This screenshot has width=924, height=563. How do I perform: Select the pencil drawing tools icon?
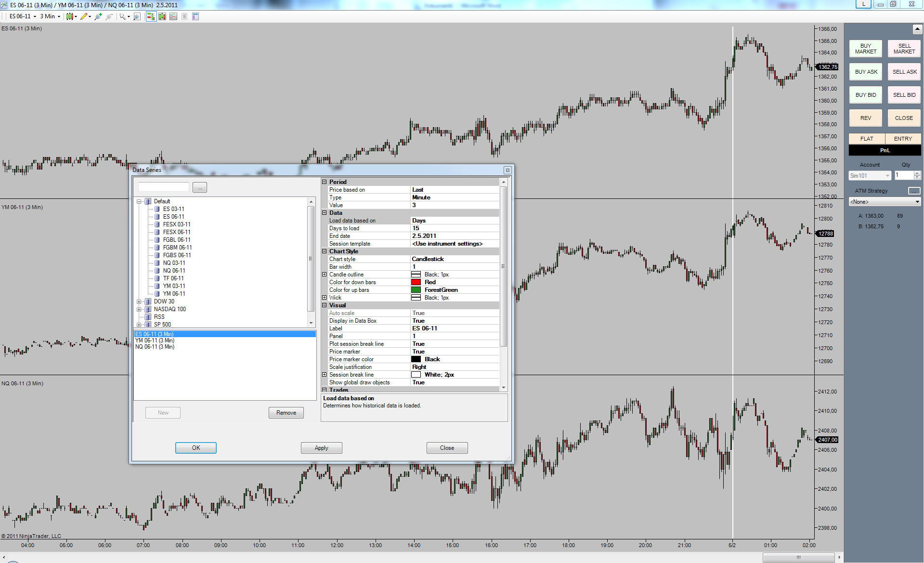(x=85, y=16)
